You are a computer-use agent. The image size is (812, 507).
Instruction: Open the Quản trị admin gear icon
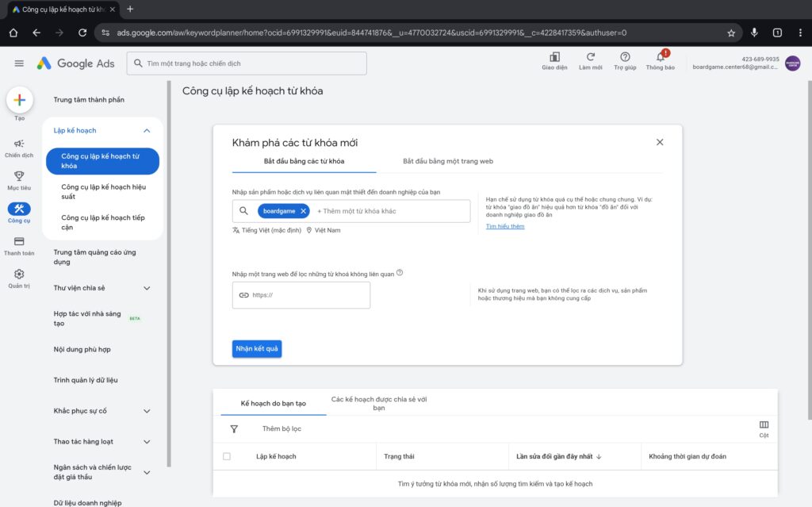pos(19,275)
